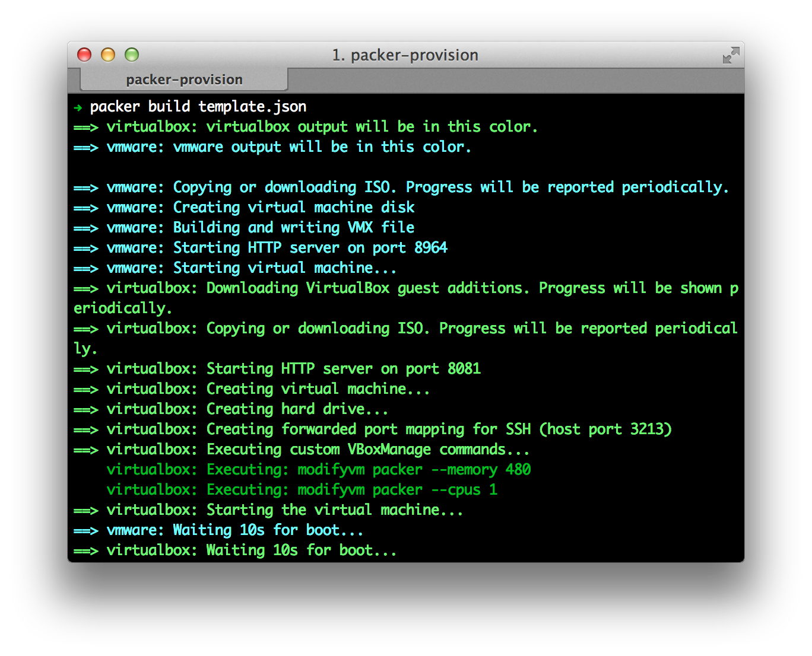
Task: Click the window title 1. packer-provision
Action: pos(405,55)
